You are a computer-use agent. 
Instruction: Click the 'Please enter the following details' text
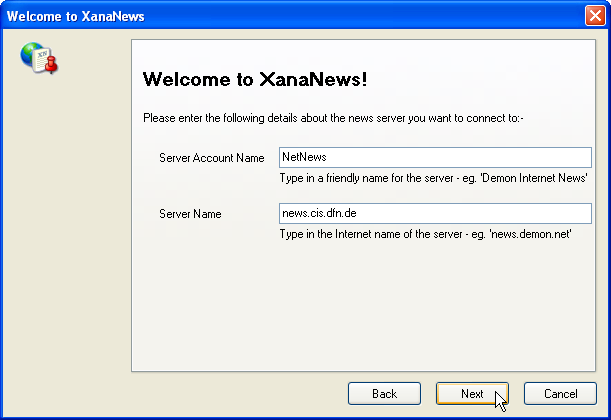pos(333,118)
